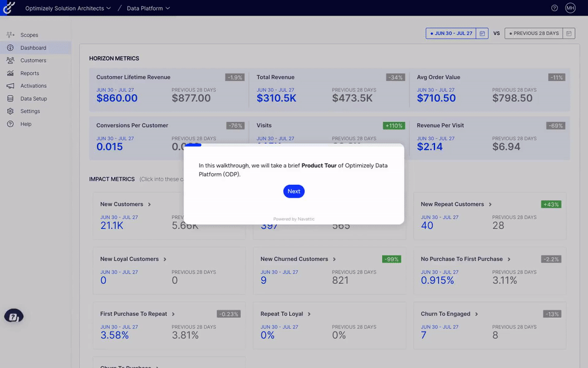Click the Customers people icon
Image resolution: width=588 pixels, height=368 pixels.
[x=11, y=60]
